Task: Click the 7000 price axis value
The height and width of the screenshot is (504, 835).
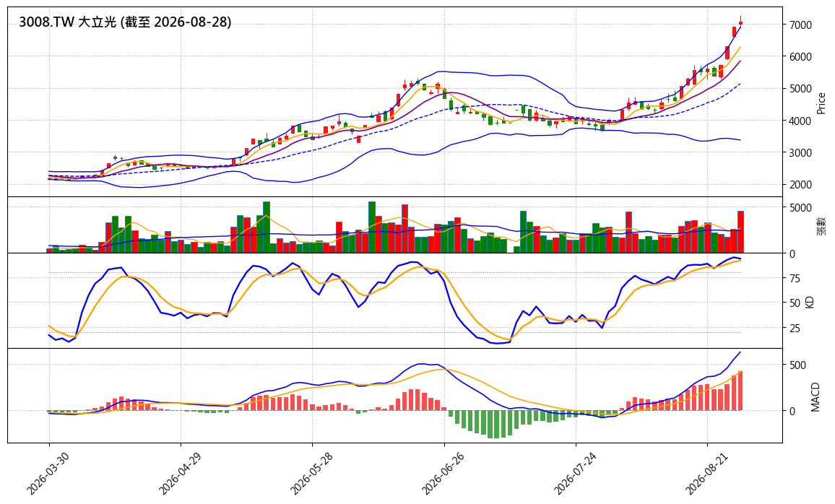Action: click(x=800, y=25)
